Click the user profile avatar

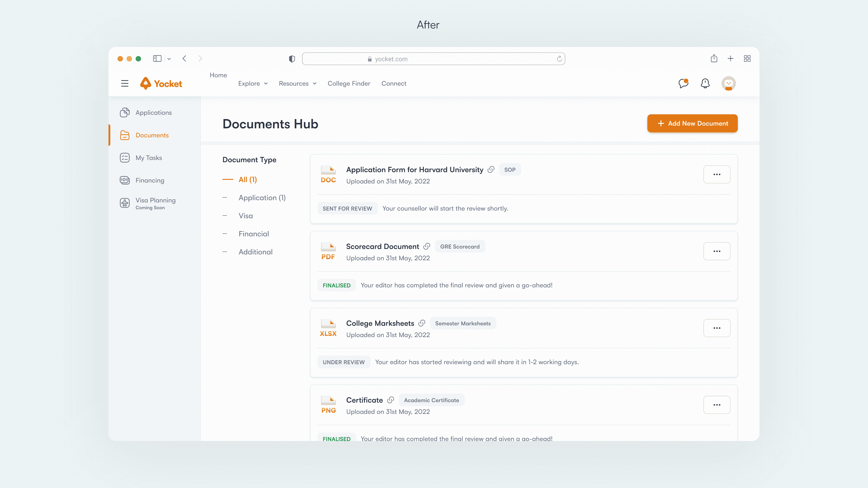pos(728,83)
